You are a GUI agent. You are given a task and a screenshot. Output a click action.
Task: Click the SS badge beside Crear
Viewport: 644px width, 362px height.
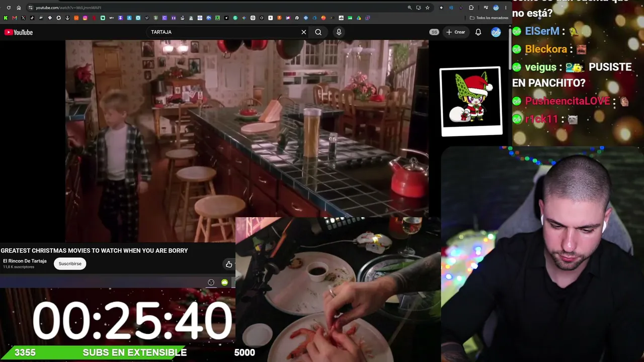point(434,32)
